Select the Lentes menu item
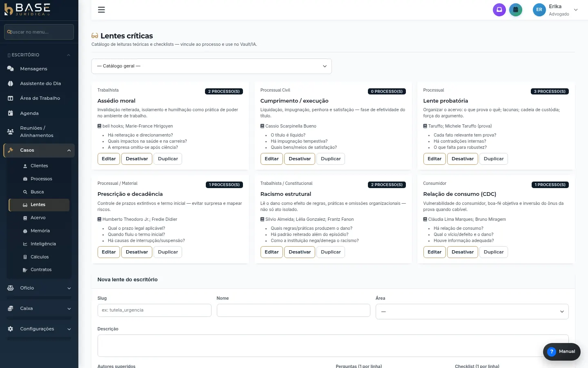This screenshot has width=588, height=368. click(39, 205)
